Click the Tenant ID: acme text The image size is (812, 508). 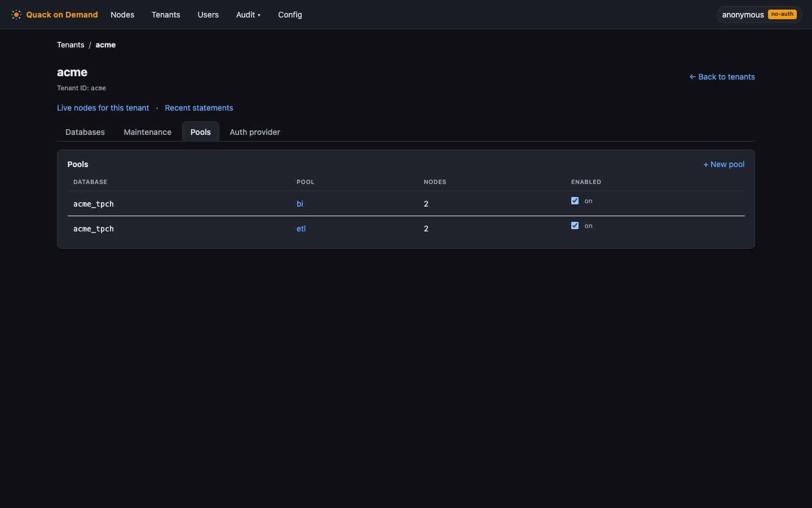82,88
